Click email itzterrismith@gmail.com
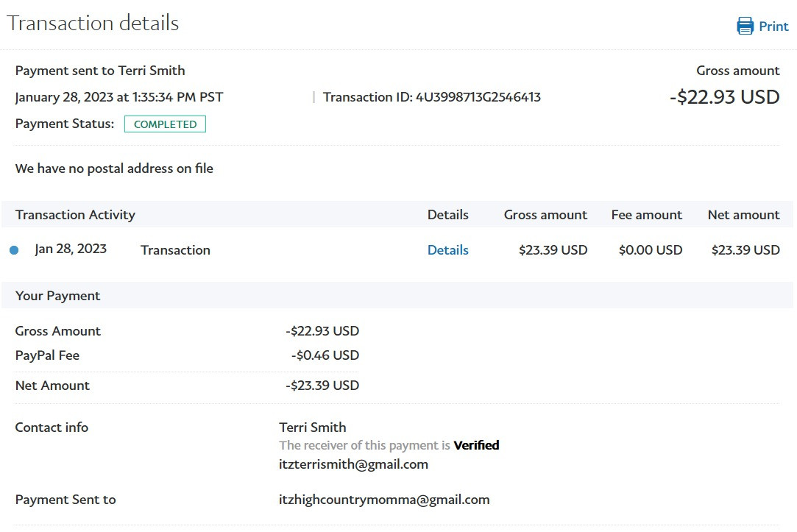The width and height of the screenshot is (797, 532). tap(353, 464)
